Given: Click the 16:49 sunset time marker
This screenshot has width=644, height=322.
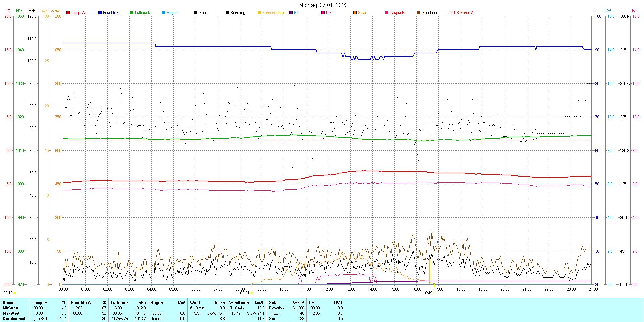Looking at the screenshot, I should pos(427,293).
